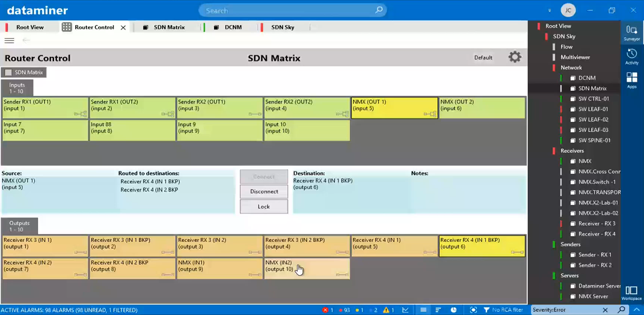The height and width of the screenshot is (315, 644).
Task: Select 'Receiver RX 4 (IN 2 BKP' routed destination
Action: [x=149, y=190]
